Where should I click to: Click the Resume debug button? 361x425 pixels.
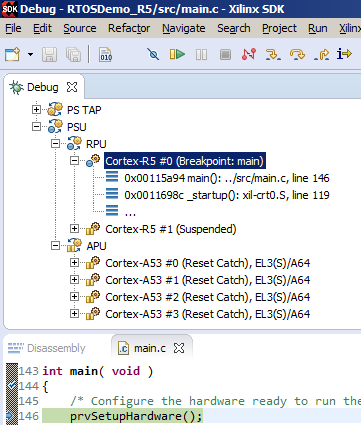[177, 54]
